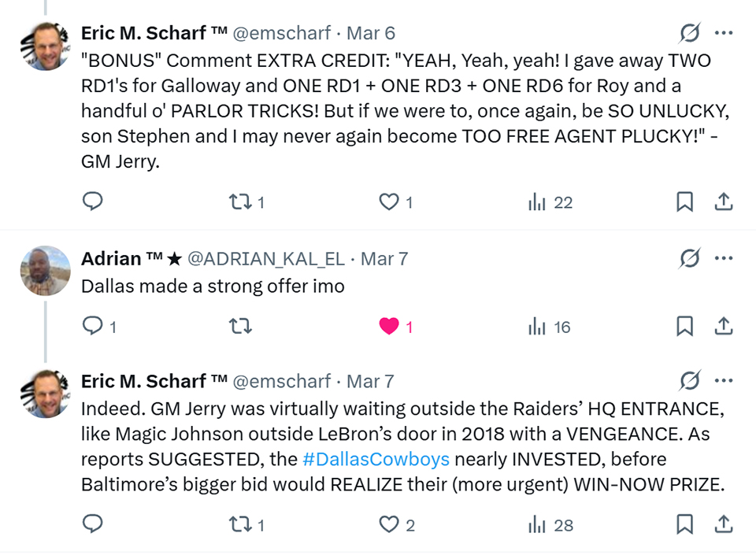Open Grok icon on Eric's Mar 6 tweet
Viewport: 756px width, 555px height.
click(x=690, y=33)
